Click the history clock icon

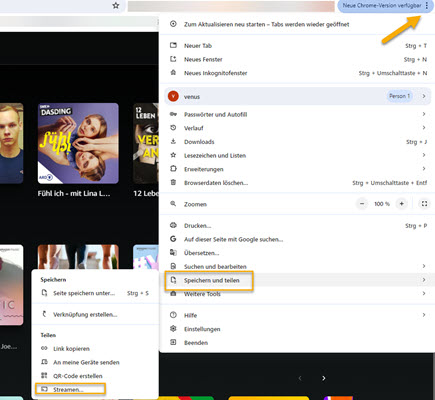pos(173,128)
